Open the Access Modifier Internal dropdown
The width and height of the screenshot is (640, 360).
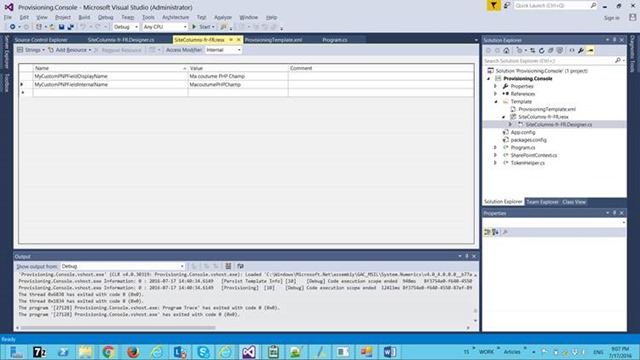pos(223,50)
